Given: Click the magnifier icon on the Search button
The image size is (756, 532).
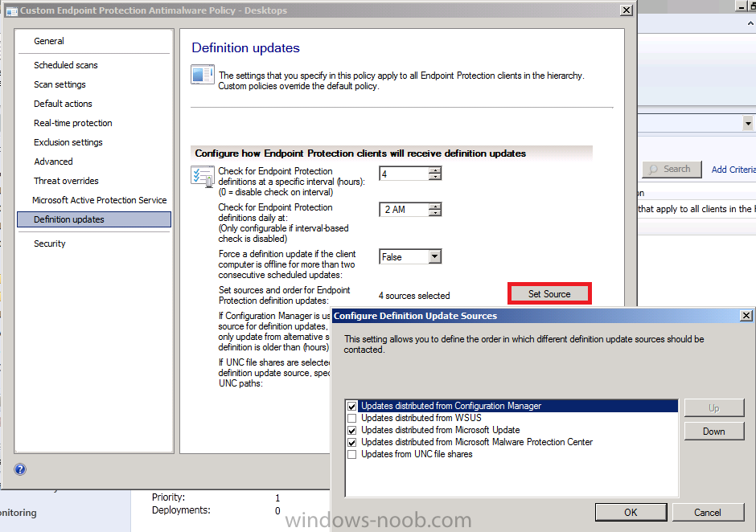Looking at the screenshot, I should pos(654,170).
